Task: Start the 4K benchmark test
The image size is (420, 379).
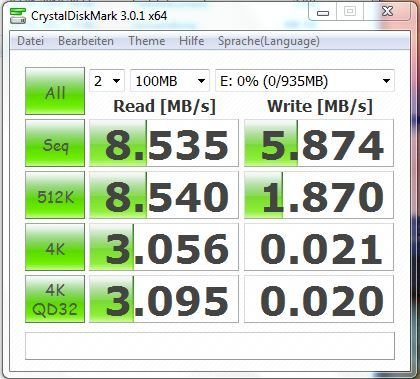Action: [55, 247]
